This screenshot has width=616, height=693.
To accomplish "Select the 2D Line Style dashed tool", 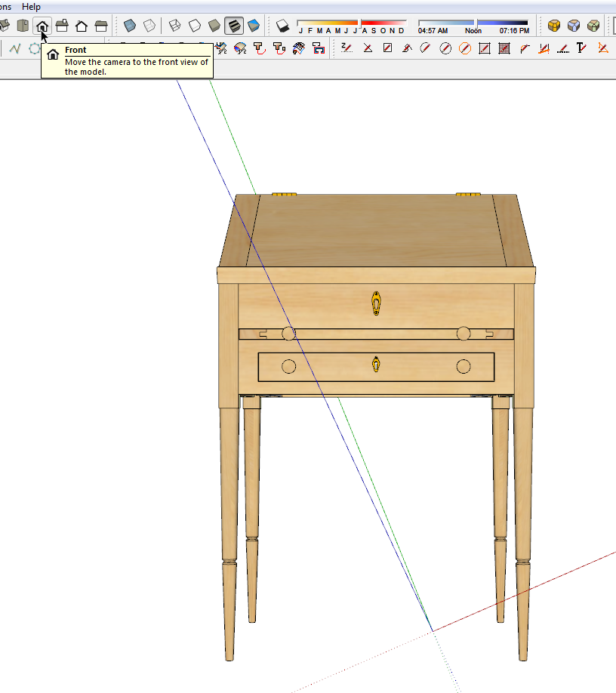I will point(563,48).
